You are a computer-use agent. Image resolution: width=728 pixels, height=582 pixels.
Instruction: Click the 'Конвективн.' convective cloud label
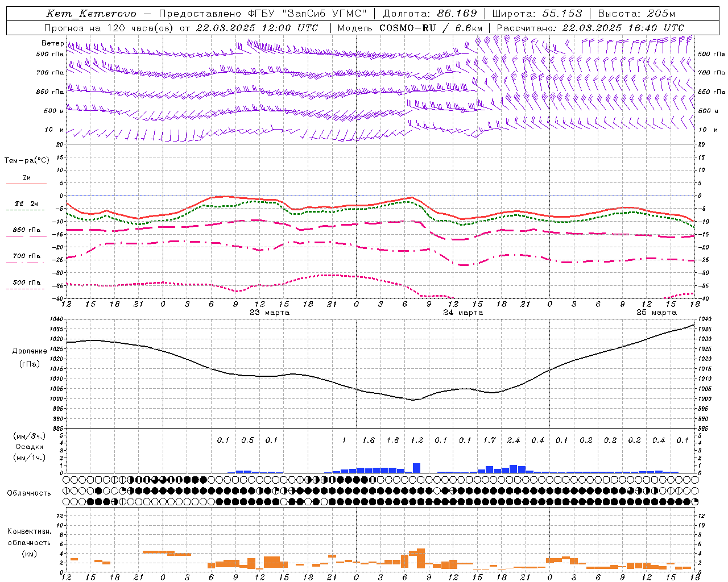pos(29,531)
